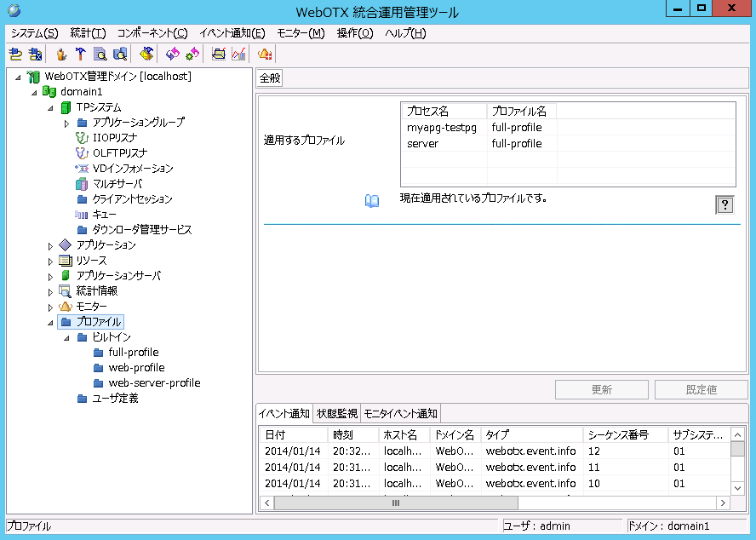Click the hammer setup toolbar icon
Screen dimensions: 756x540
click(79, 54)
